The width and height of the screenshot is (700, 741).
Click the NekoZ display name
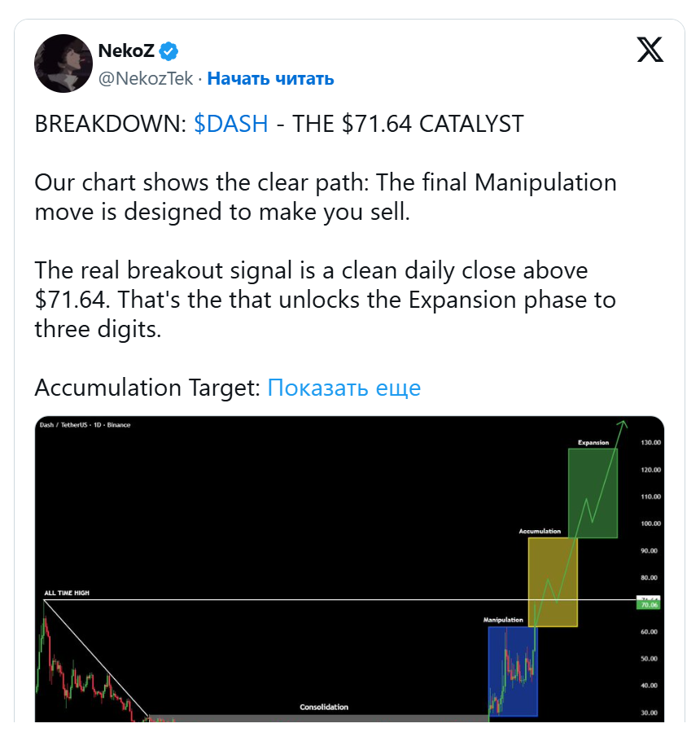(125, 51)
